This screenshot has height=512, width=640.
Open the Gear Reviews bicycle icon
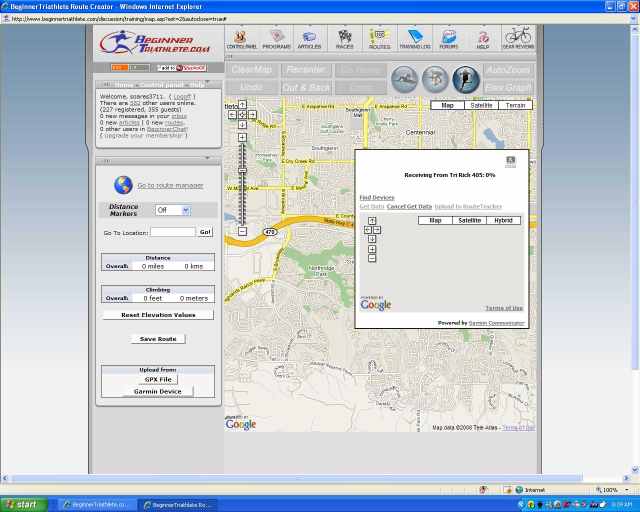click(x=518, y=38)
